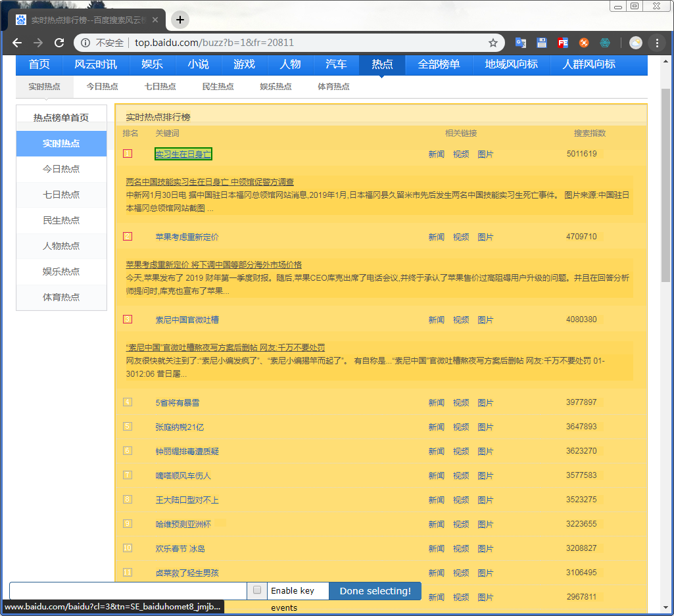Open the keyword 钟丽缇排毒遭质疑
This screenshot has height=616, width=674.
click(187, 452)
